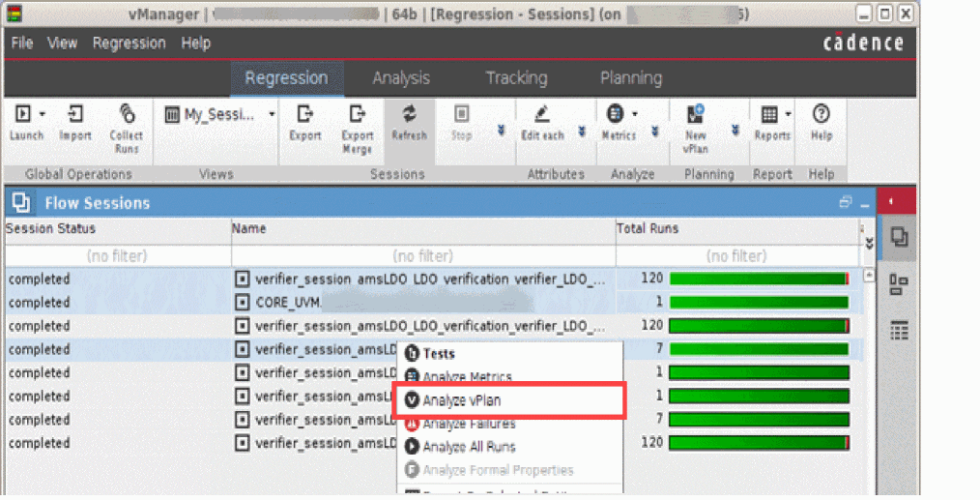Viewport: 980px width, 500px height.
Task: Select Analyze Failures in context menu
Action: tap(510, 424)
